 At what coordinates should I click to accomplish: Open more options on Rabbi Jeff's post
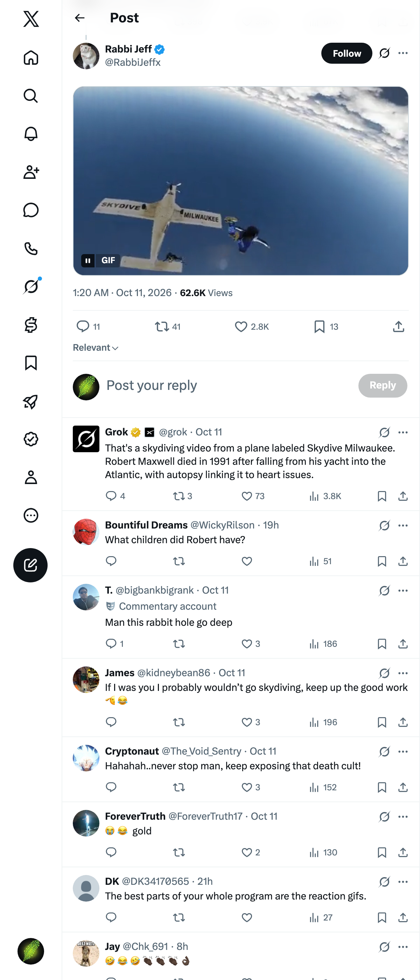pos(403,53)
